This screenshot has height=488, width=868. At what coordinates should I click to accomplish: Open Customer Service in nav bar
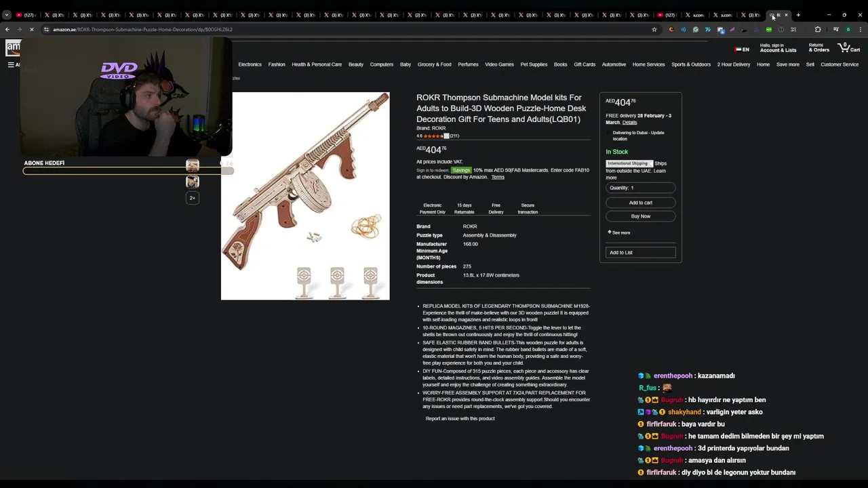840,64
